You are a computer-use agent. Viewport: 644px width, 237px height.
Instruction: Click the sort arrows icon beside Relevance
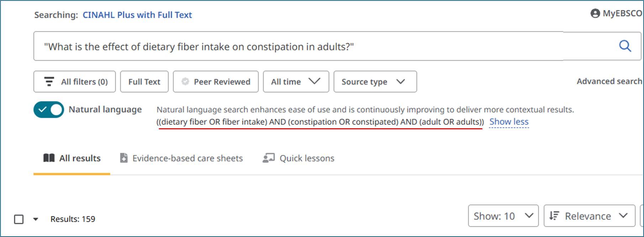[x=554, y=216]
